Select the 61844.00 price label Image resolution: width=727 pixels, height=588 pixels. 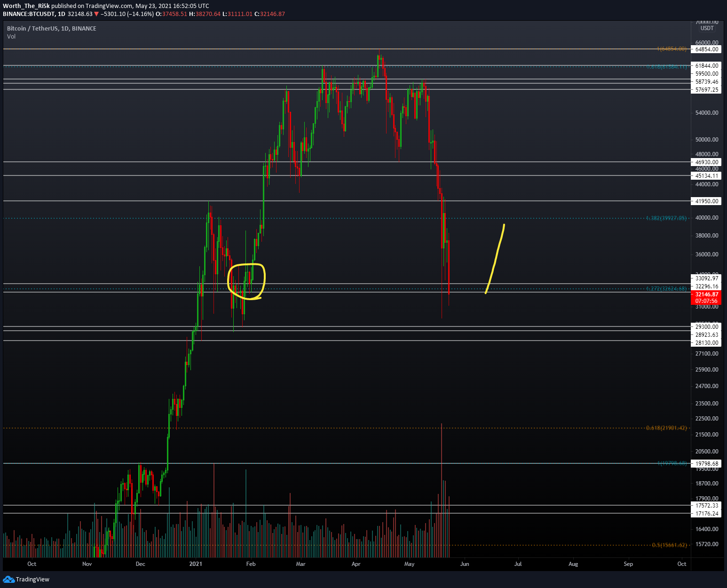(x=706, y=66)
